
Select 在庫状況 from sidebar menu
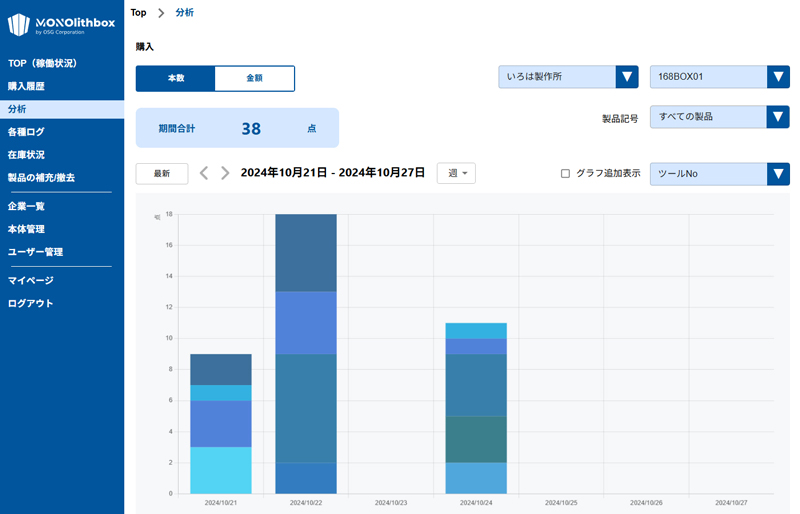pyautogui.click(x=26, y=155)
